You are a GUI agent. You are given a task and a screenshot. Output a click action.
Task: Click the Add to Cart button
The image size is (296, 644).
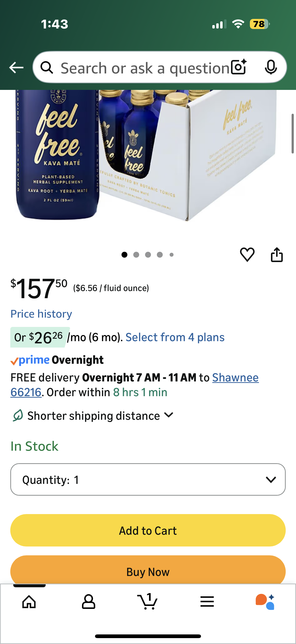pyautogui.click(x=148, y=530)
